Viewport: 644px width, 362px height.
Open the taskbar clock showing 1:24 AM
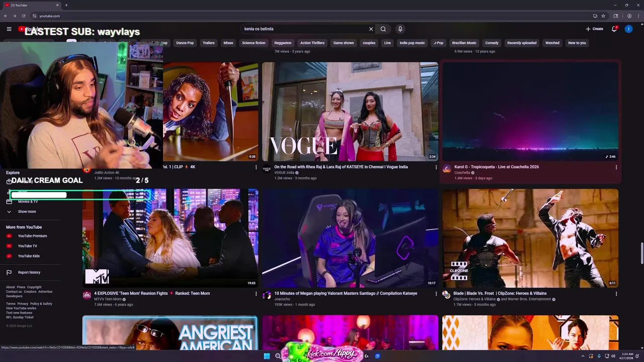click(627, 356)
